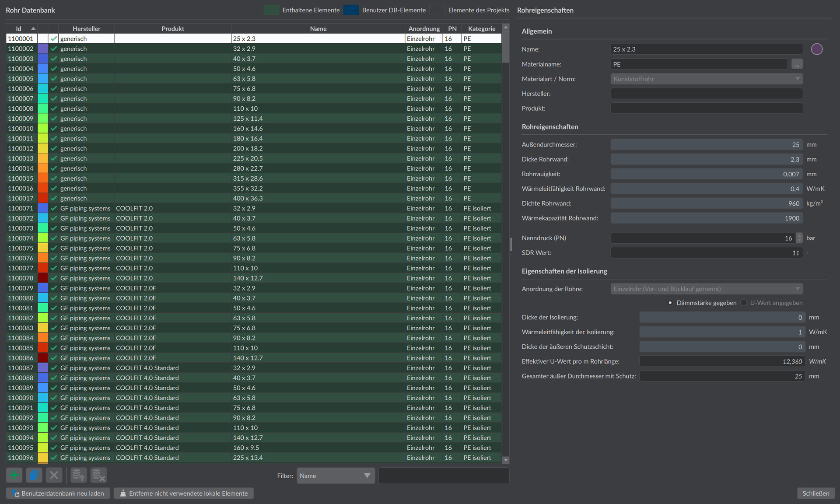Remove element from user database icon

click(99, 475)
